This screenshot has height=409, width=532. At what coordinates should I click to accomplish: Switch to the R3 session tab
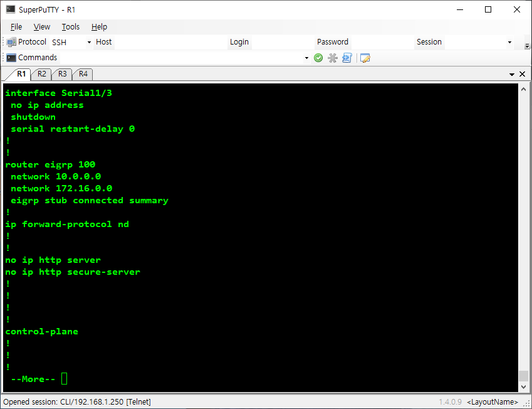(x=63, y=74)
